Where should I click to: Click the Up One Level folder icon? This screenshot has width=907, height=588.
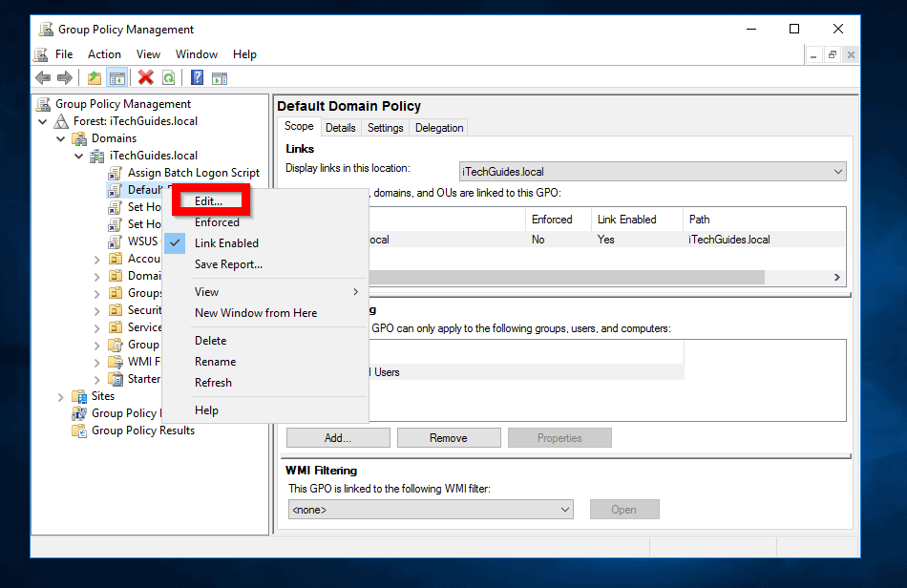pyautogui.click(x=95, y=78)
